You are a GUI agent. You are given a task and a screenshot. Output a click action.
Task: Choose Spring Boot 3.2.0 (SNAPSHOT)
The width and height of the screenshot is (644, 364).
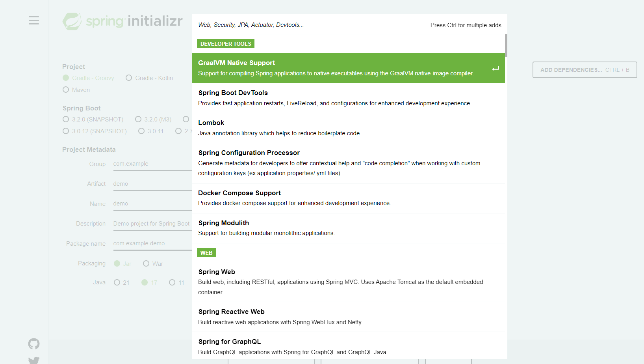(x=93, y=119)
